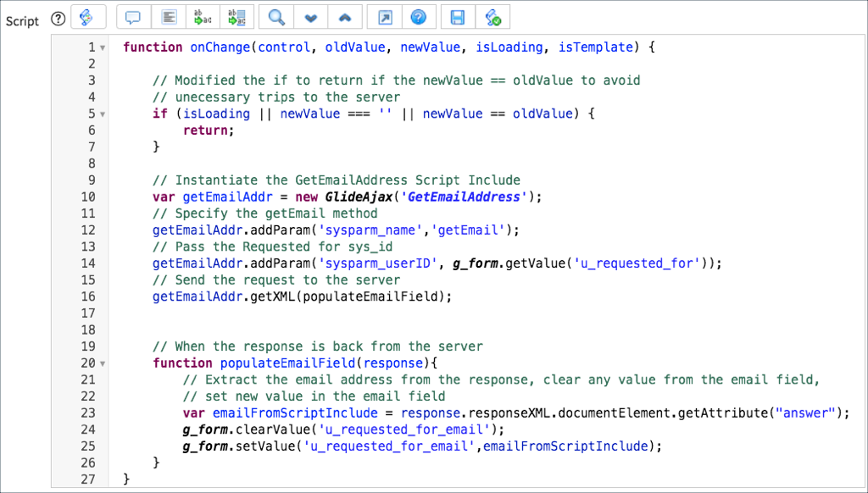Save the script with the disk icon

tap(457, 16)
